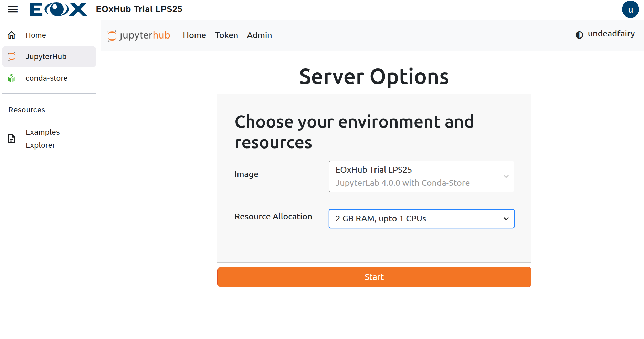The height and width of the screenshot is (339, 644).
Task: Open conda-store from the sidebar
Action: (46, 78)
